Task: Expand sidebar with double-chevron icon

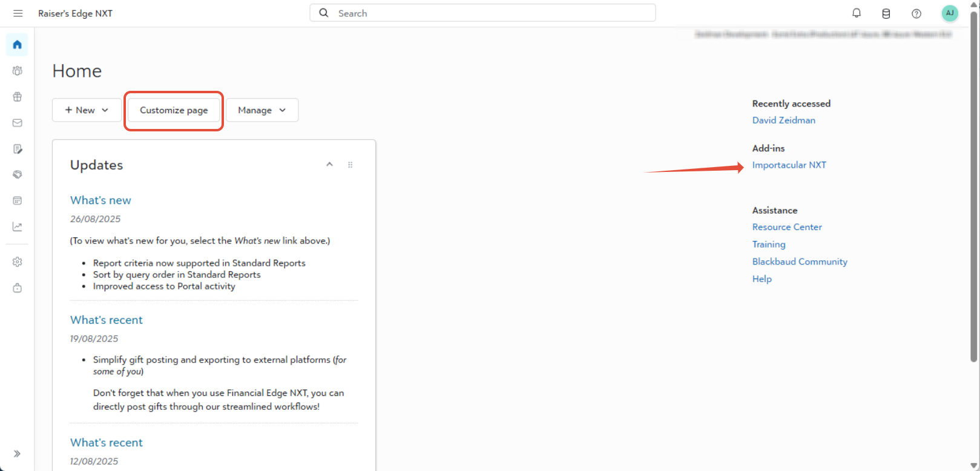Action: [17, 453]
